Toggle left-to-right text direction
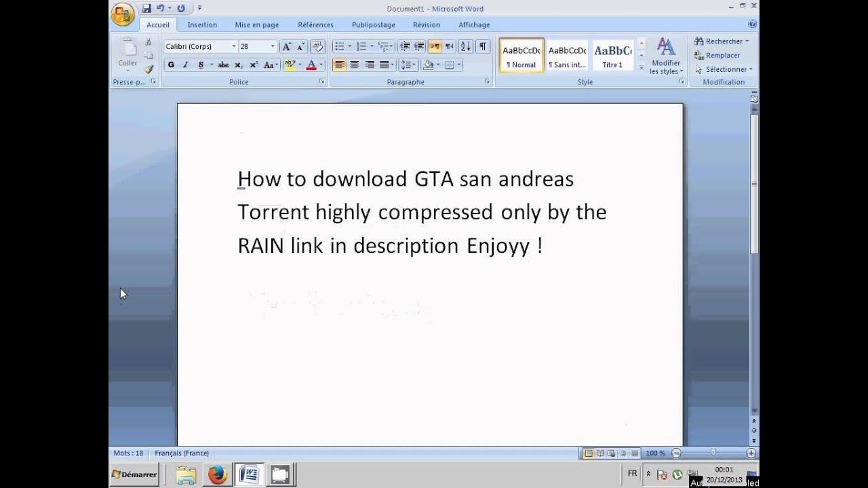 point(435,46)
